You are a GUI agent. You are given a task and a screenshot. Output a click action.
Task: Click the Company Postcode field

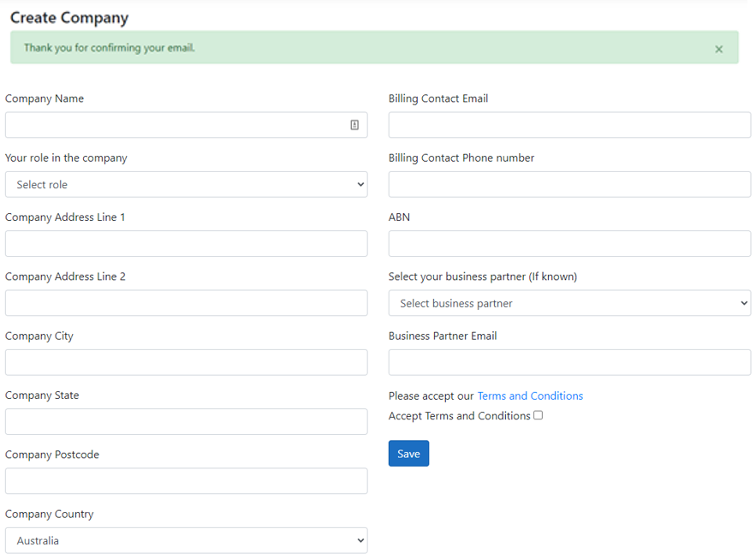186,481
